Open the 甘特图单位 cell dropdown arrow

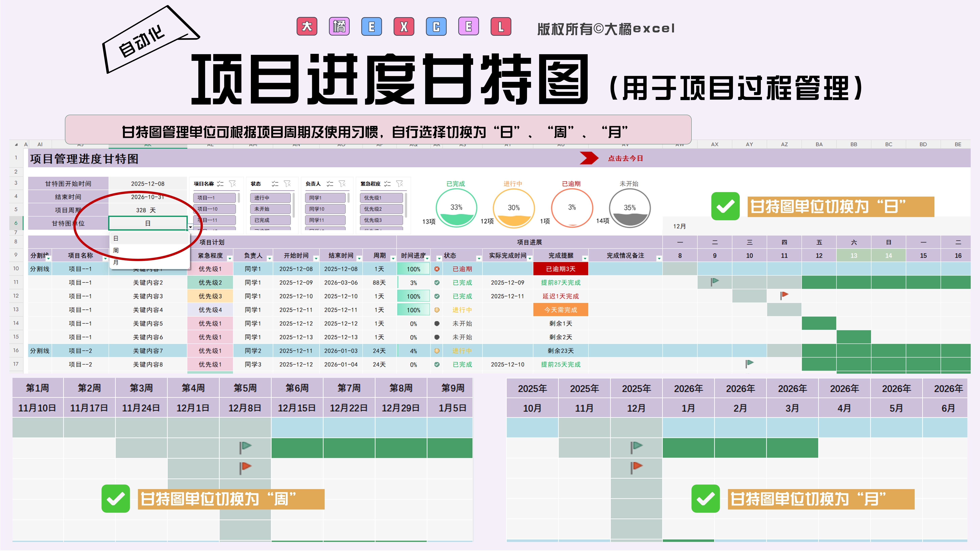point(190,227)
